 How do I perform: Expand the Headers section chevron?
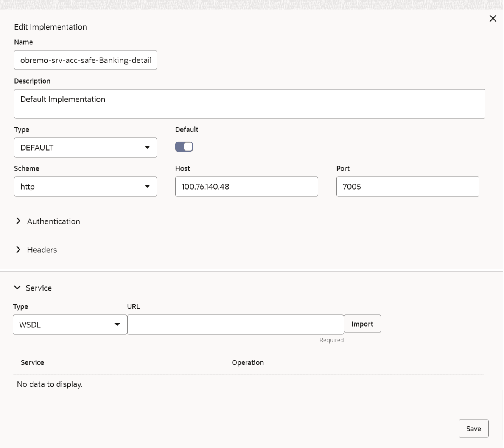click(18, 250)
